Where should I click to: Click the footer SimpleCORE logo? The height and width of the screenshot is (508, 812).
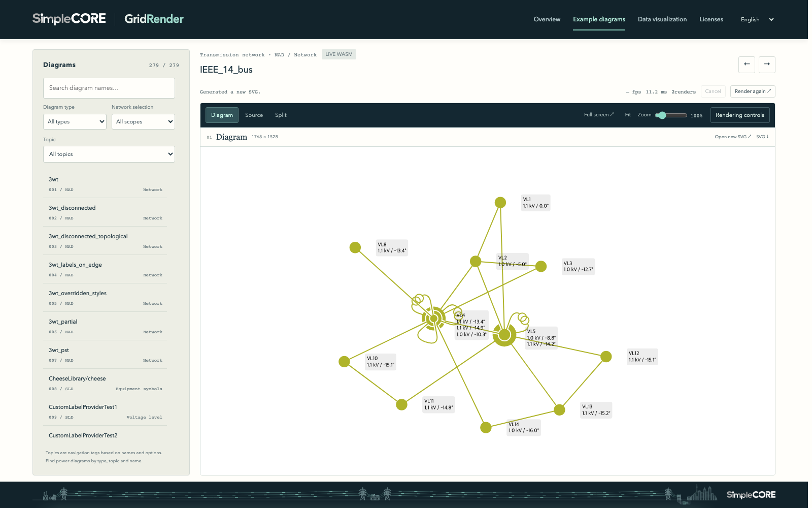click(x=751, y=495)
